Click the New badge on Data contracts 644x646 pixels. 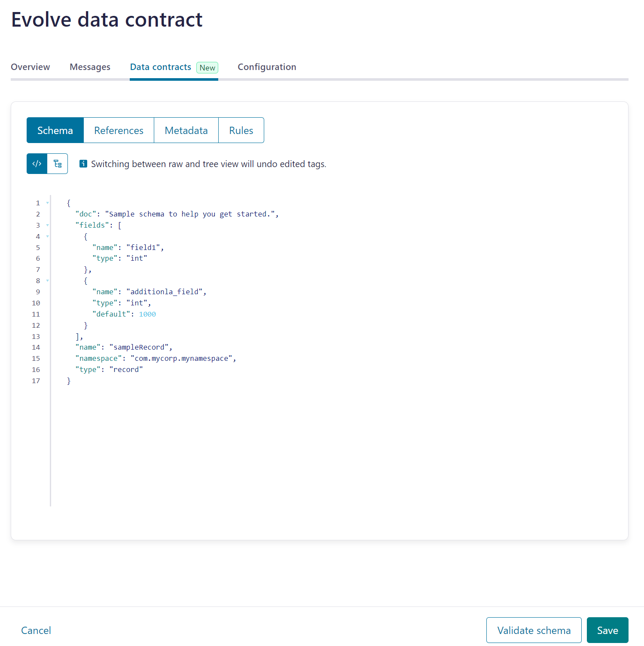pyautogui.click(x=208, y=67)
